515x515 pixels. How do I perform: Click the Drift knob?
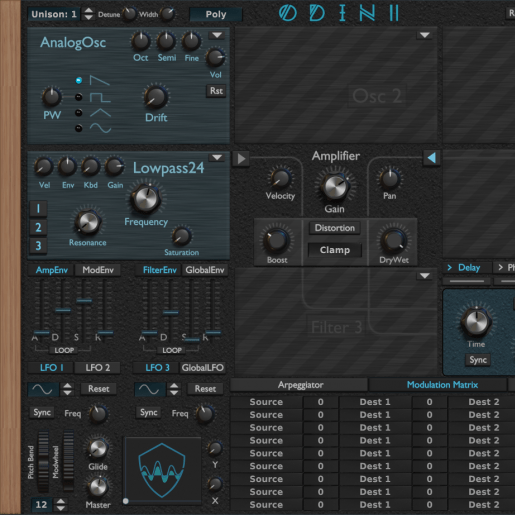pos(155,97)
